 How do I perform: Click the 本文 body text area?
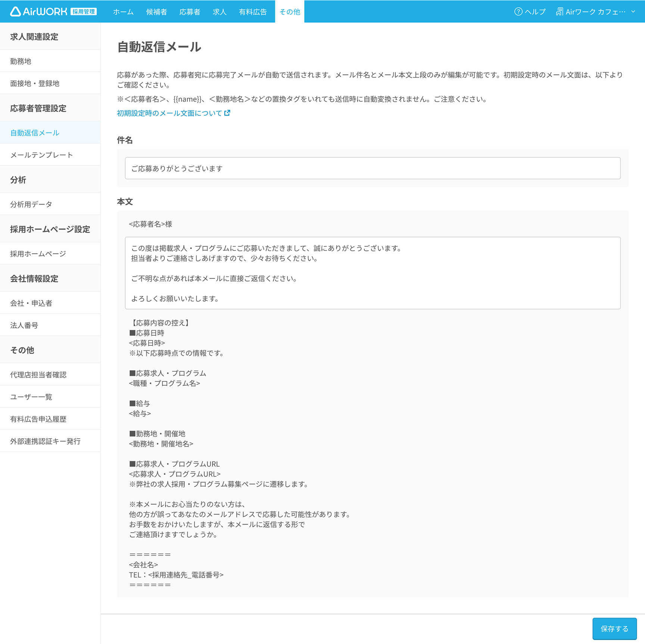[x=373, y=273]
